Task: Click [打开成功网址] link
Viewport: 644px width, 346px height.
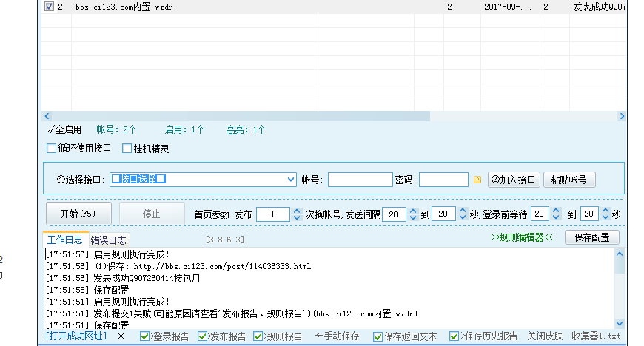Action: coord(76,336)
